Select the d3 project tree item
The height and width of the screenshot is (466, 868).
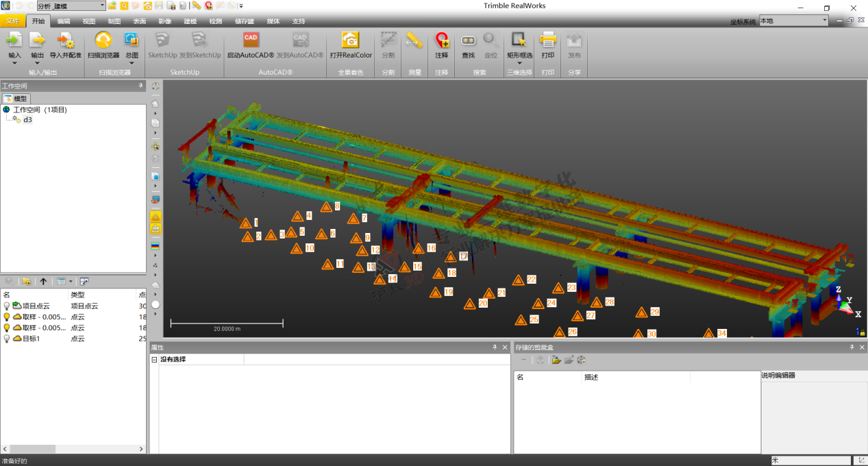[28, 120]
